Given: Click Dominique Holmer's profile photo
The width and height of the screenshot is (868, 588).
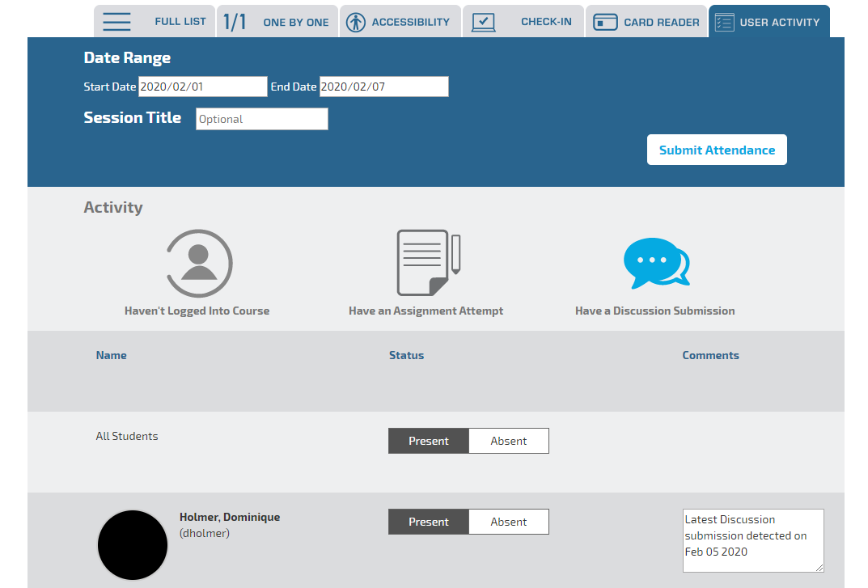Looking at the screenshot, I should 133,545.
